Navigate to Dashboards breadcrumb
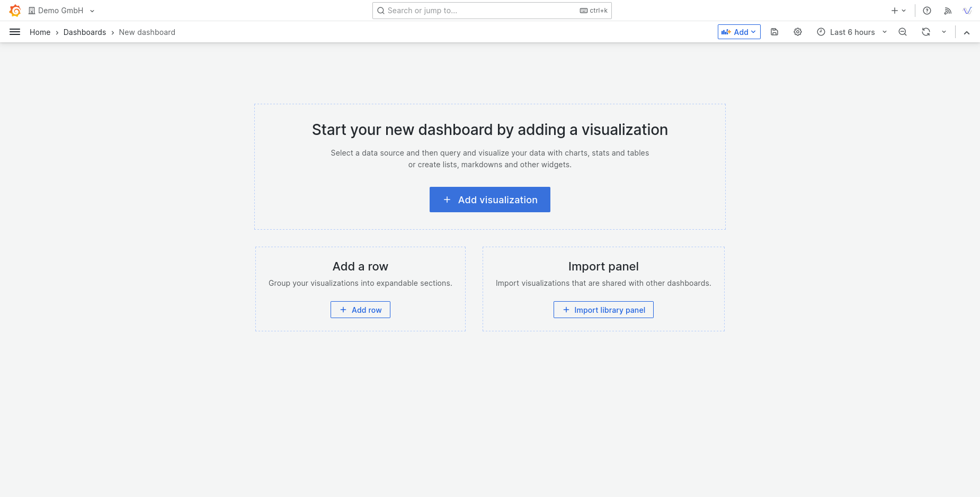 click(x=85, y=32)
